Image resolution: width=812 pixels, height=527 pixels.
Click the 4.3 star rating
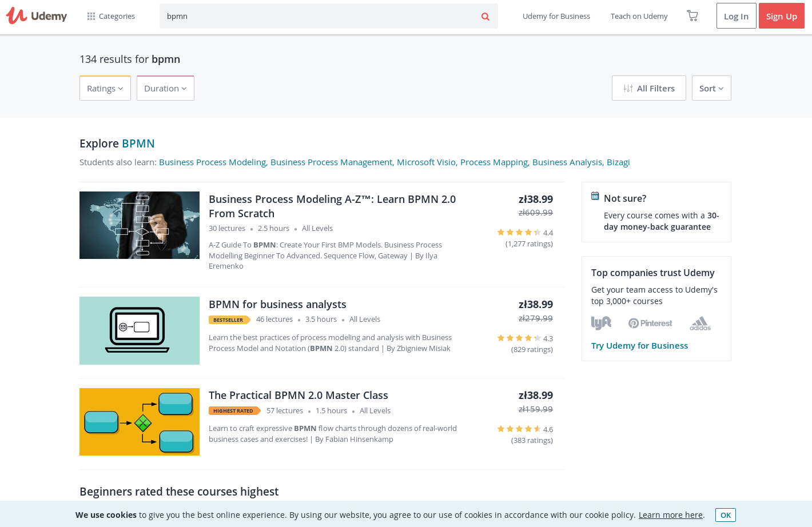(525, 338)
